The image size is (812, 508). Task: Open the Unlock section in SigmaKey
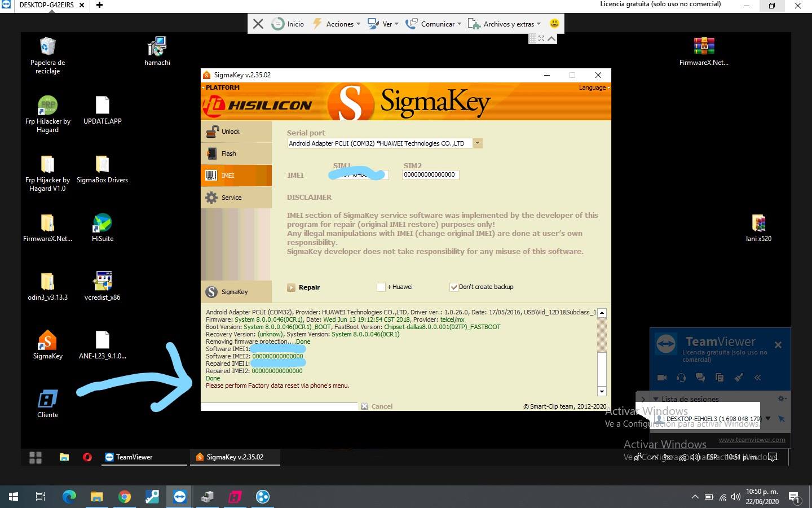pyautogui.click(x=236, y=132)
